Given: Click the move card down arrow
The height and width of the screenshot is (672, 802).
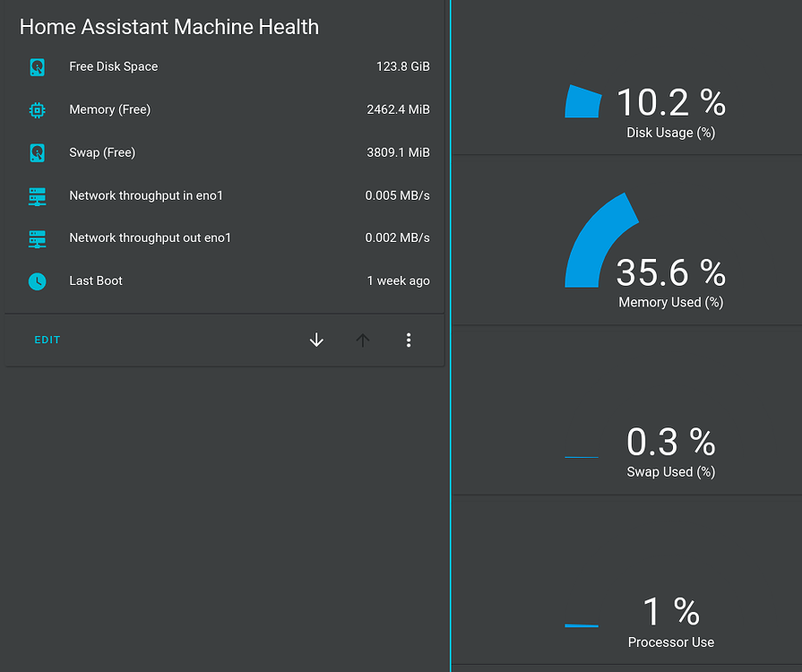Looking at the screenshot, I should click(316, 340).
